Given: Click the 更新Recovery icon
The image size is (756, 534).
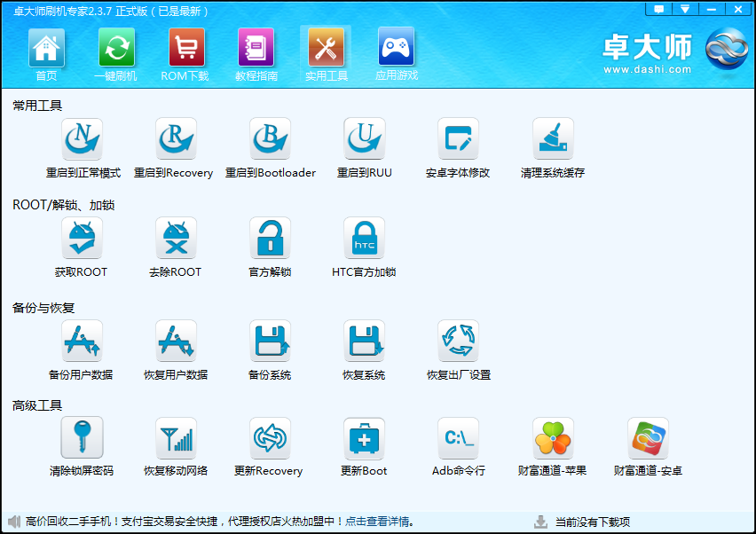Looking at the screenshot, I should click(270, 437).
